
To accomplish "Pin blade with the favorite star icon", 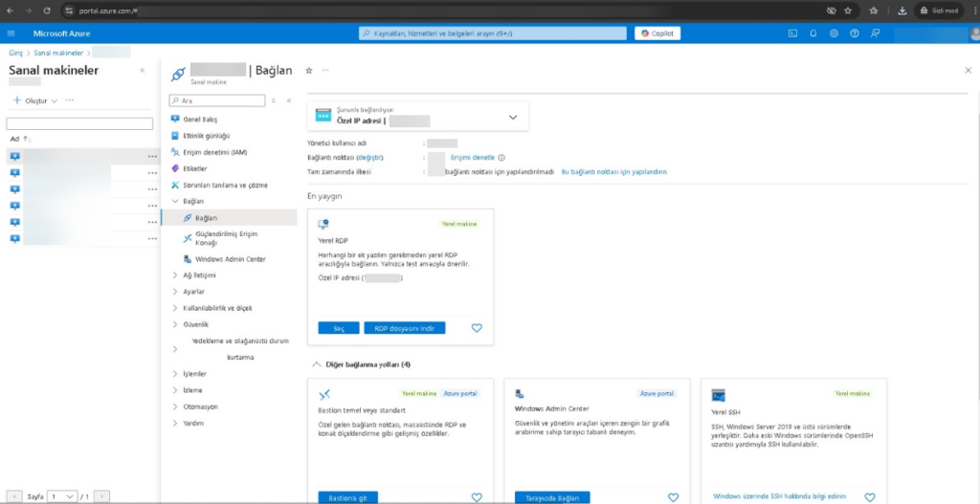I will [x=308, y=71].
